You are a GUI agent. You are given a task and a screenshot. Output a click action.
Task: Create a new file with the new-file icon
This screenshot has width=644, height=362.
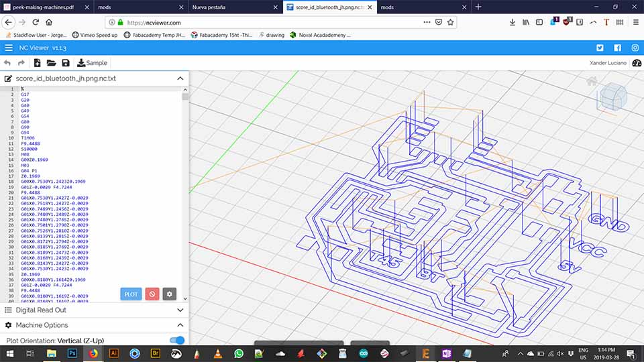point(37,63)
